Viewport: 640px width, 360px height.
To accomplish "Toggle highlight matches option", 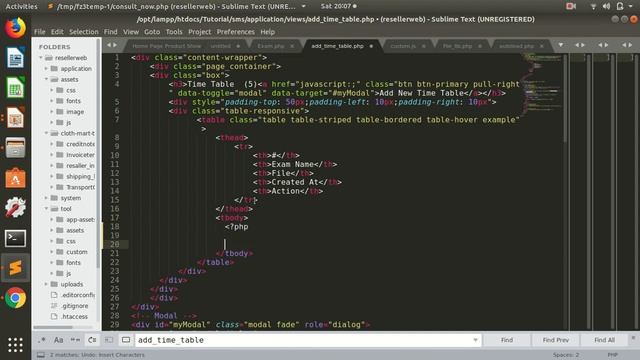I will click(x=126, y=340).
